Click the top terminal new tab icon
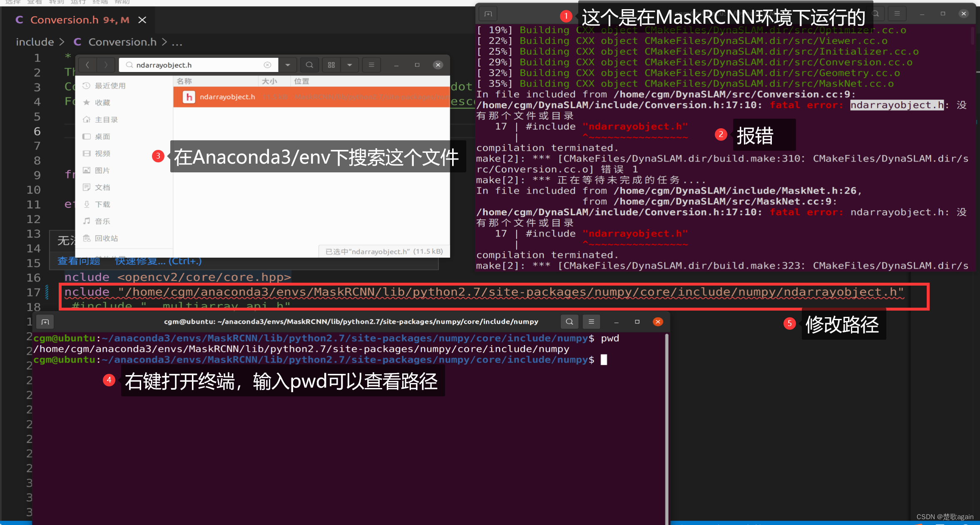 pyautogui.click(x=488, y=14)
